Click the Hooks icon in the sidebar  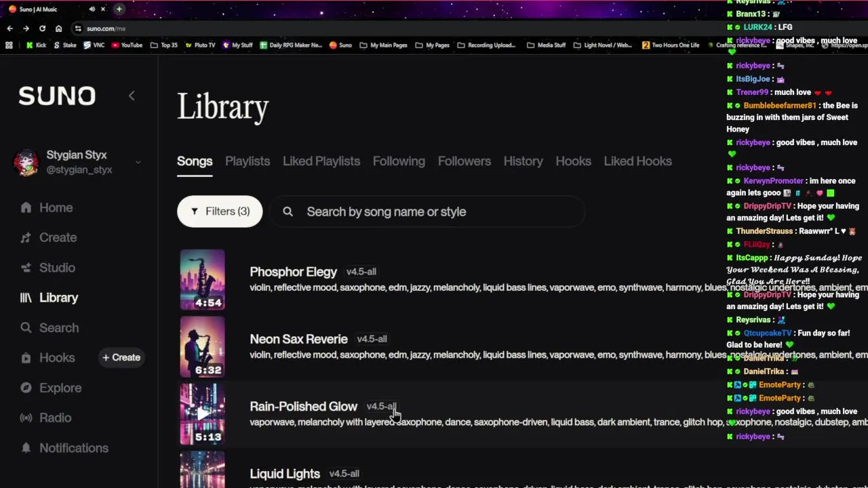(26, 357)
